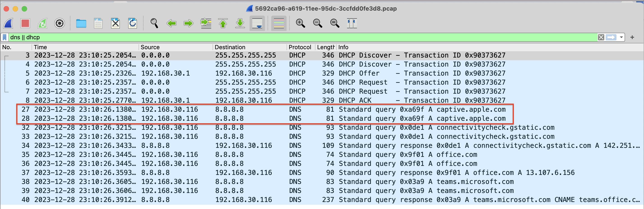
Task: Sort packets by the Protocol column
Action: tap(301, 47)
